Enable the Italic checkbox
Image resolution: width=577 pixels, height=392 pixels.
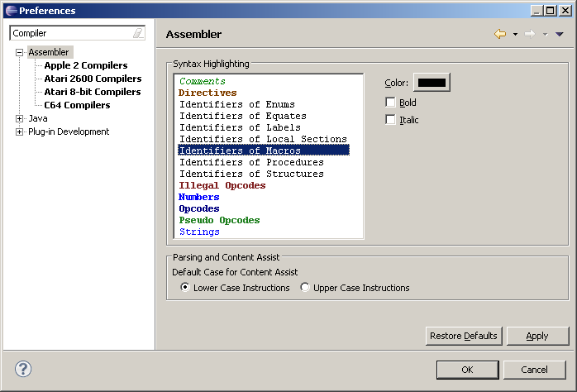coord(390,119)
